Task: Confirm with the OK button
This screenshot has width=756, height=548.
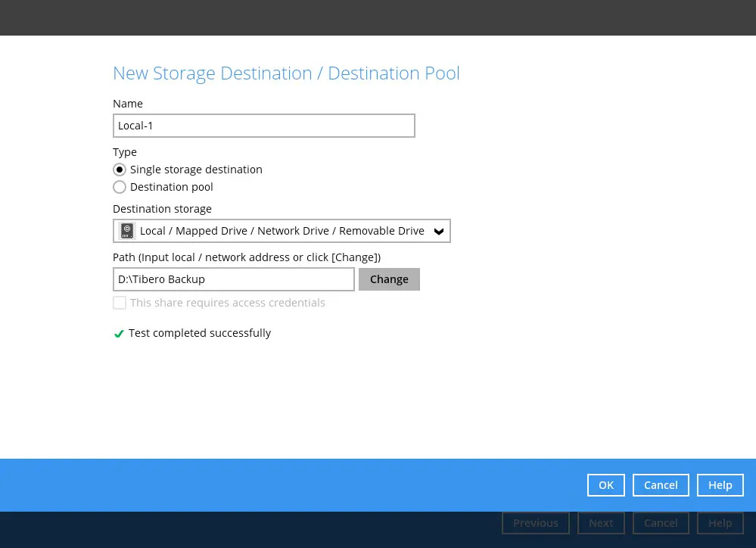Action: [x=606, y=485]
